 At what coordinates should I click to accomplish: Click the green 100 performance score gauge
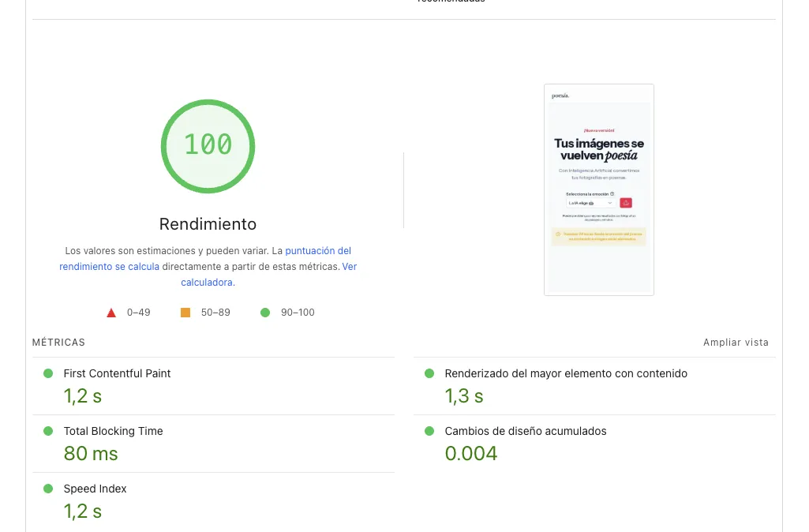208,146
